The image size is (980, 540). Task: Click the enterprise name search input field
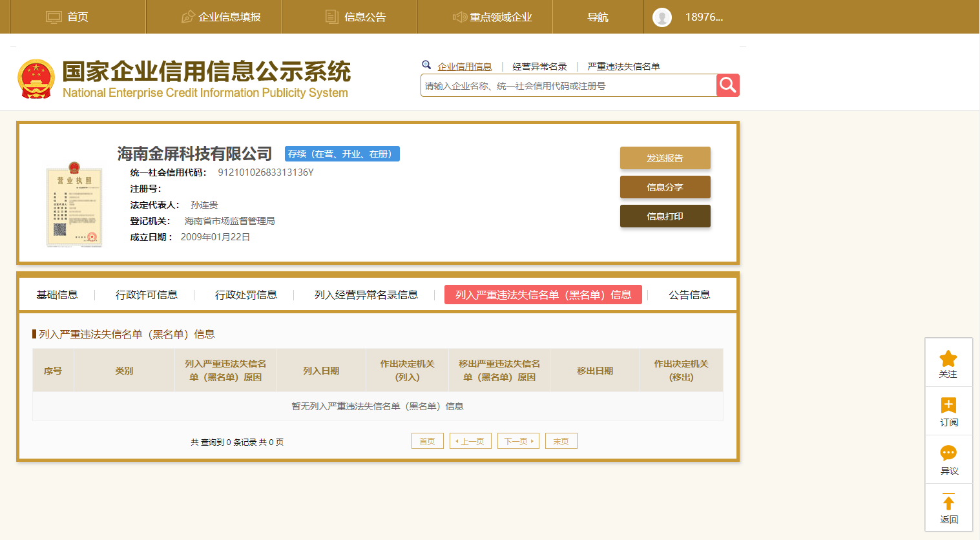click(x=568, y=85)
